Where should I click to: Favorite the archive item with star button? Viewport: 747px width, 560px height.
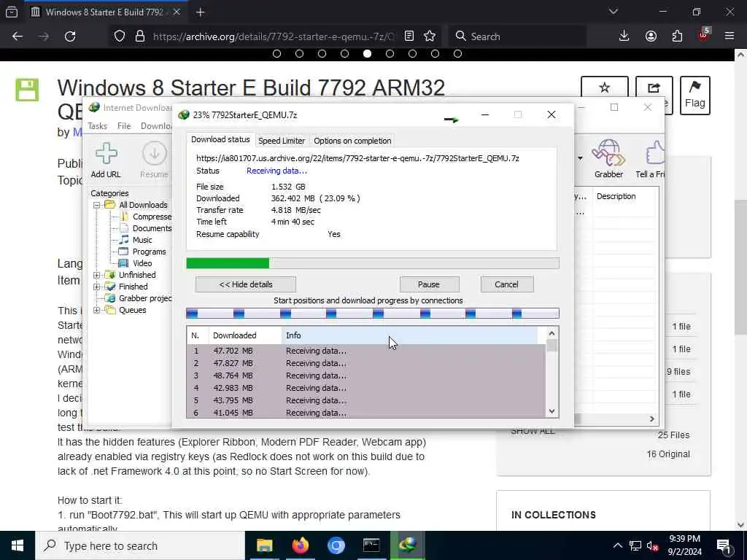pos(605,88)
